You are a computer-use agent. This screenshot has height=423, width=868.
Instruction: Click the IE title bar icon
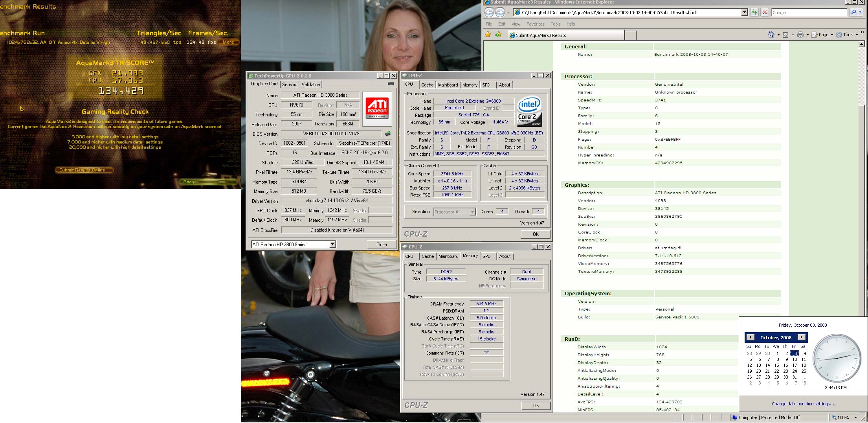point(486,2)
